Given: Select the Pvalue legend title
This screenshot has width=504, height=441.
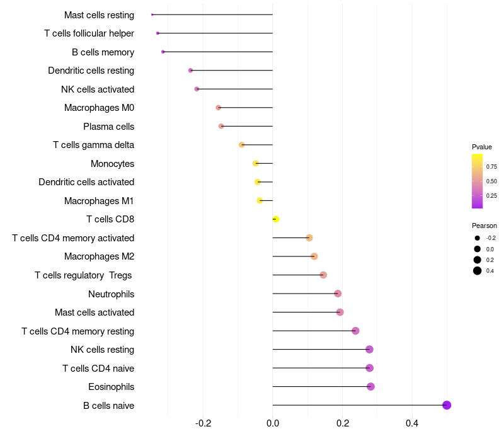Looking at the screenshot, I should pyautogui.click(x=482, y=147).
